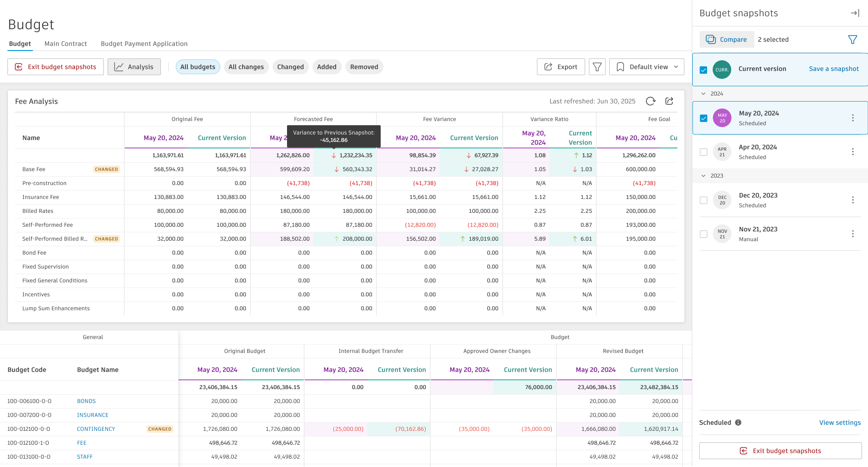Uncheck the Current version checkbox
This screenshot has height=467, width=868.
tap(703, 70)
